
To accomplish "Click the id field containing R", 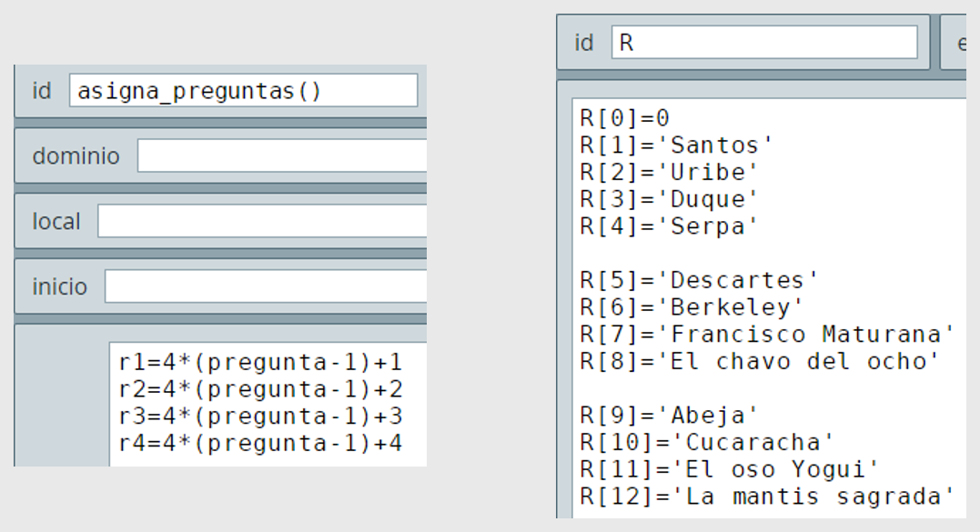I will (764, 43).
